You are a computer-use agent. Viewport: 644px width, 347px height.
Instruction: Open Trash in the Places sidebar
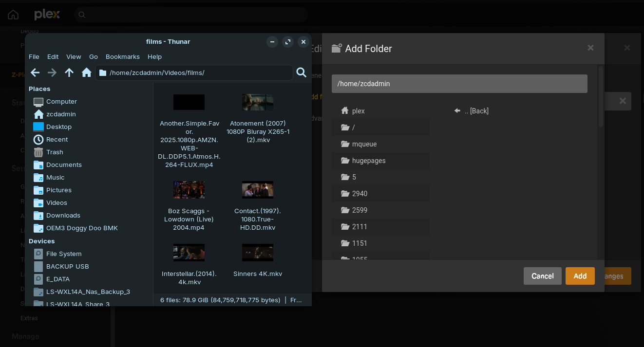pyautogui.click(x=55, y=152)
